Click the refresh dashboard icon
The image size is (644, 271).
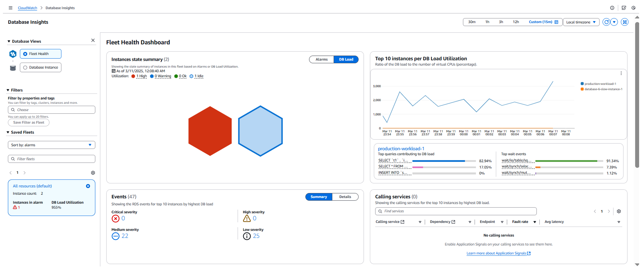coord(606,22)
